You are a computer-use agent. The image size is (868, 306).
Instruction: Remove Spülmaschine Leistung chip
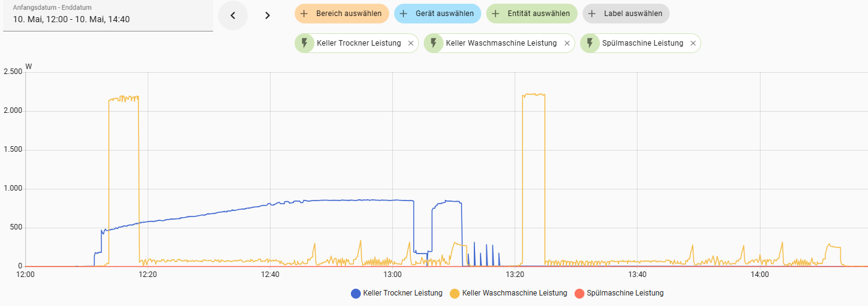tap(693, 43)
